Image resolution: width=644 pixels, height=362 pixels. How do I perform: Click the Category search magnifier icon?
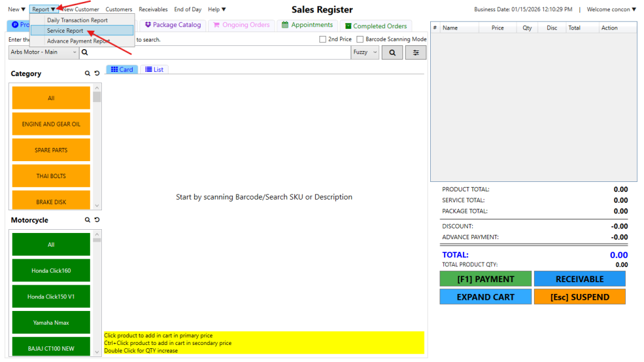(88, 74)
